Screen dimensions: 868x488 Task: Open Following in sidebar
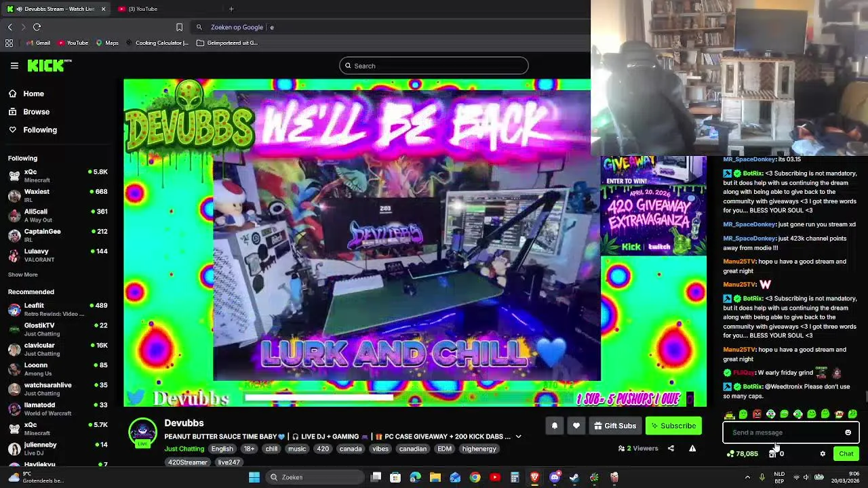point(33,129)
